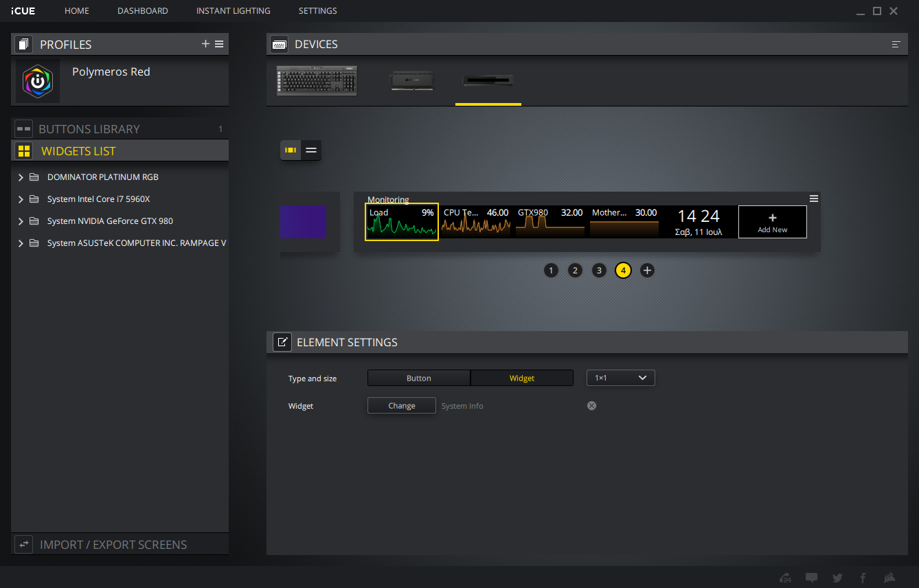Open the Monitoring screen options menu icon
This screenshot has height=588, width=919.
[x=814, y=199]
